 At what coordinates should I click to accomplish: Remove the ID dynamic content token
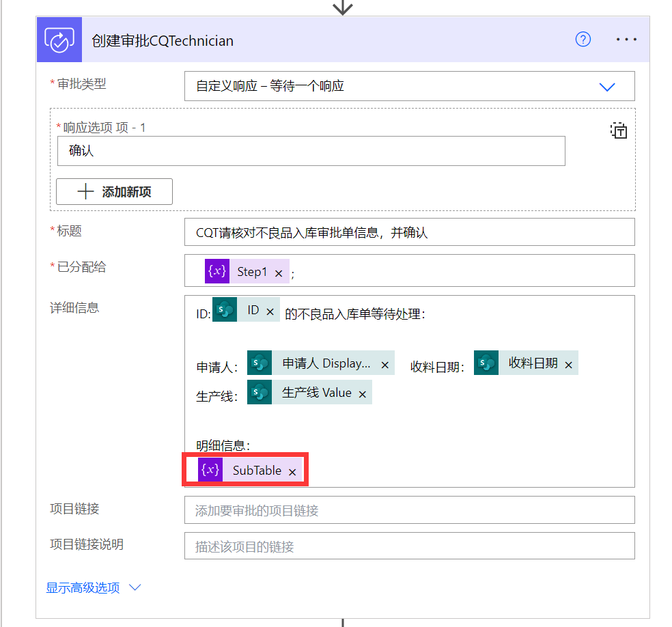click(270, 311)
